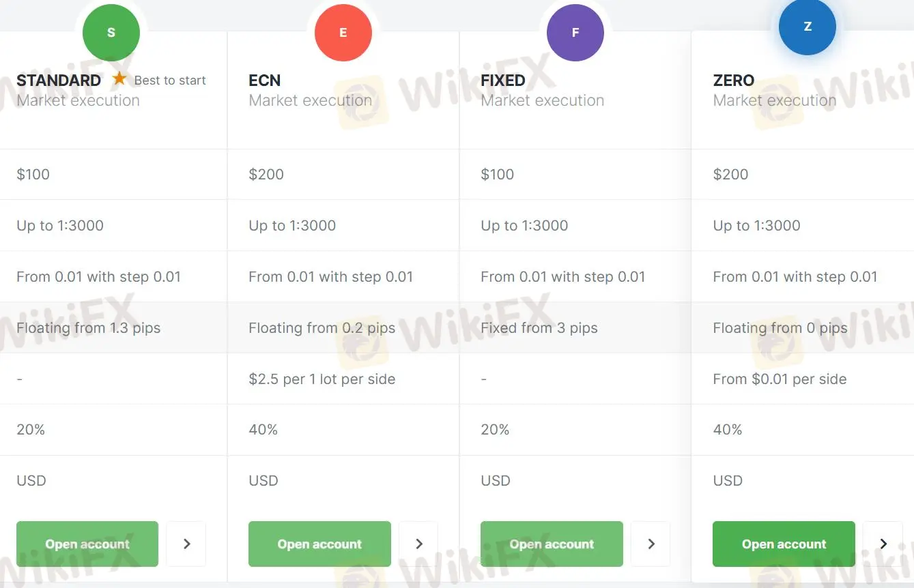Click the ECN $2.5 per lot commission text
914x588 pixels.
[322, 379]
